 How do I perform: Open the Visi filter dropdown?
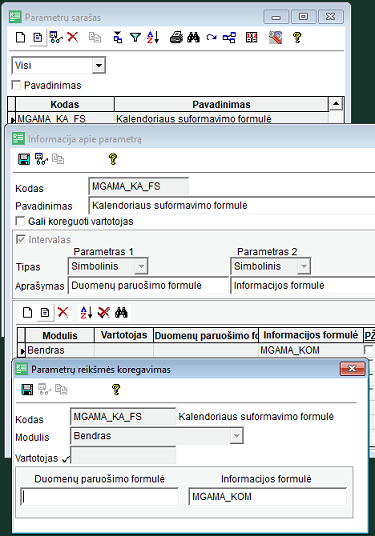98,65
